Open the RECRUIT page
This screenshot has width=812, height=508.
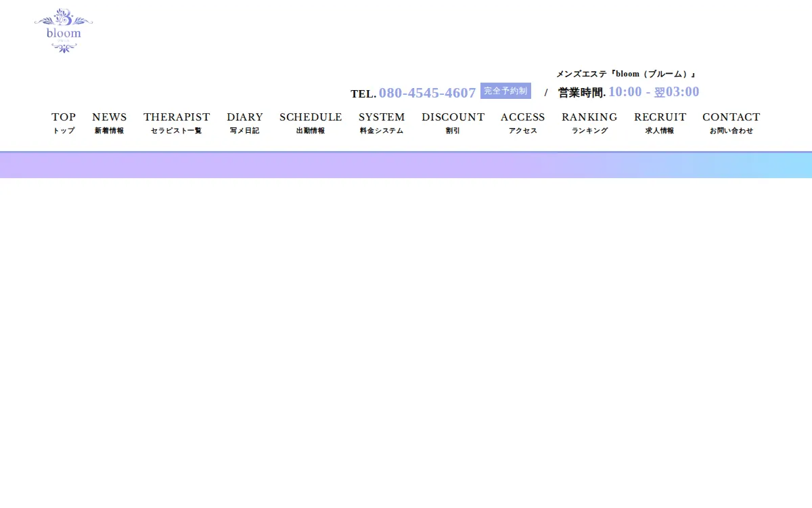pyautogui.click(x=660, y=123)
